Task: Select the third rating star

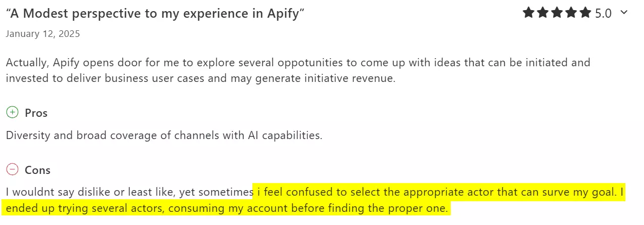Action: (x=557, y=13)
